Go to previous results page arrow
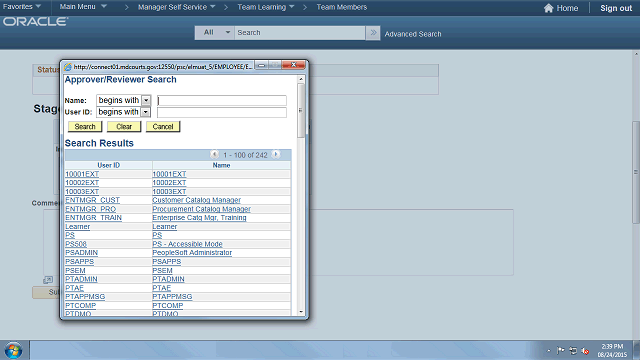 point(214,154)
